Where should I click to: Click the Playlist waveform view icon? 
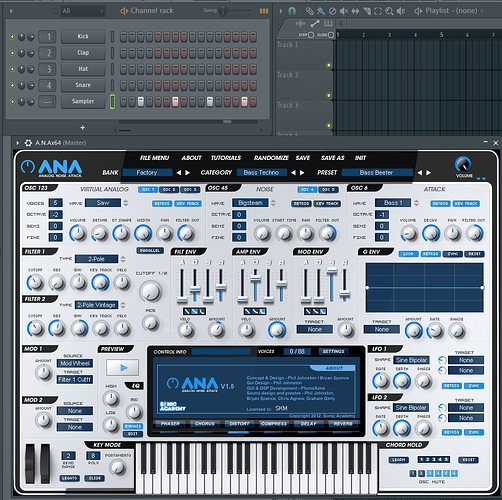[300, 23]
